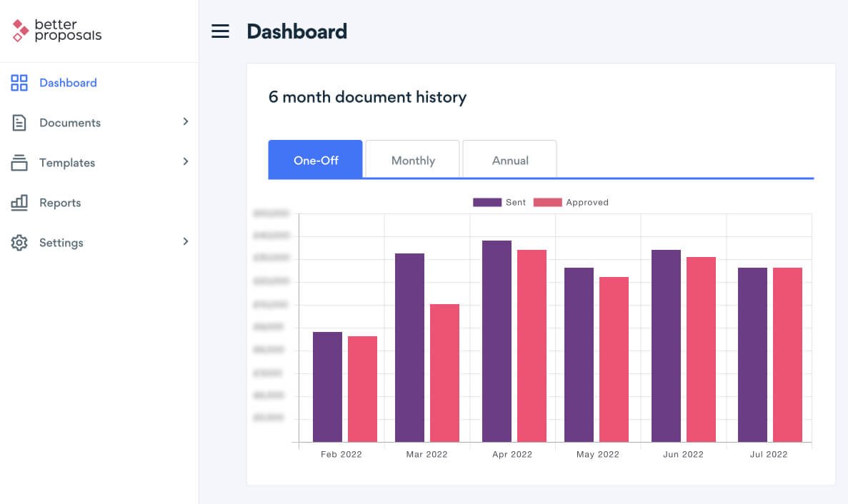Open Reports via its bar-chart icon
This screenshot has width=848, height=504.
point(19,203)
